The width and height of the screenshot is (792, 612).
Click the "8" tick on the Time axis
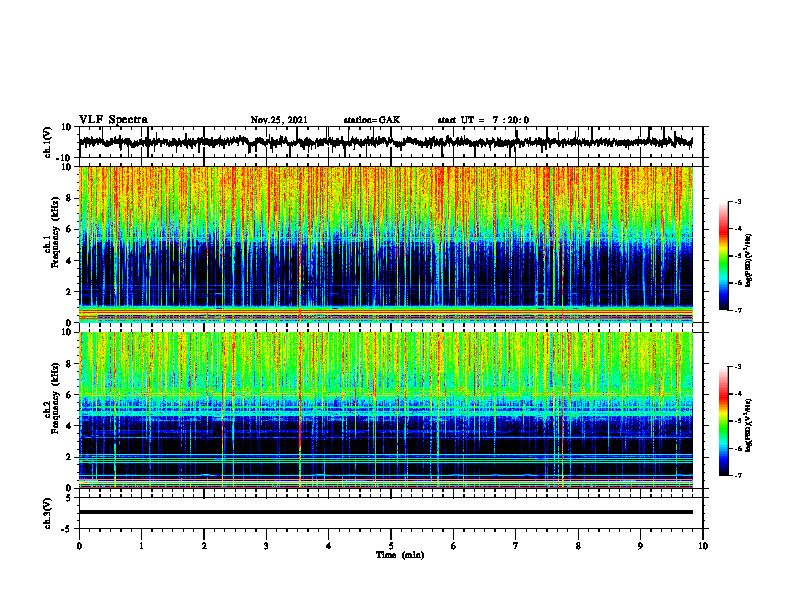click(578, 546)
